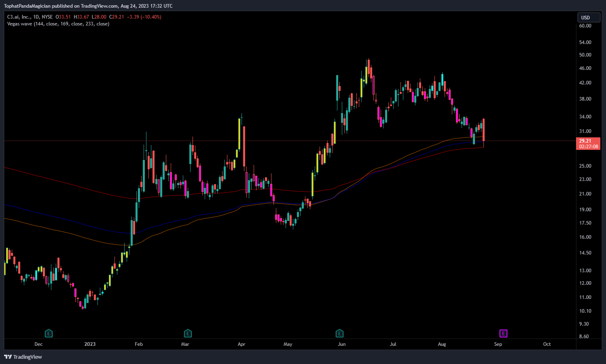This screenshot has height=364, width=606.
Task: Click the Jun label on time axis
Action: click(342, 344)
